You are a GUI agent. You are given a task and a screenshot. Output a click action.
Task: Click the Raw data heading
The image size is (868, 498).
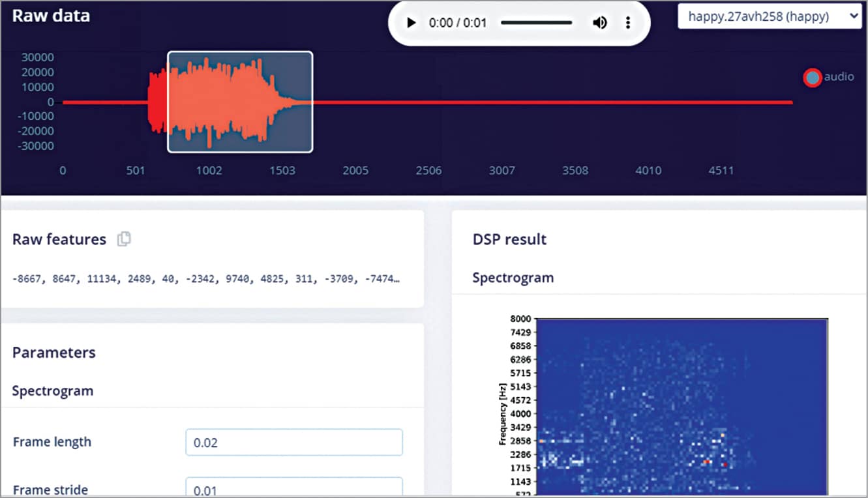[x=51, y=16]
